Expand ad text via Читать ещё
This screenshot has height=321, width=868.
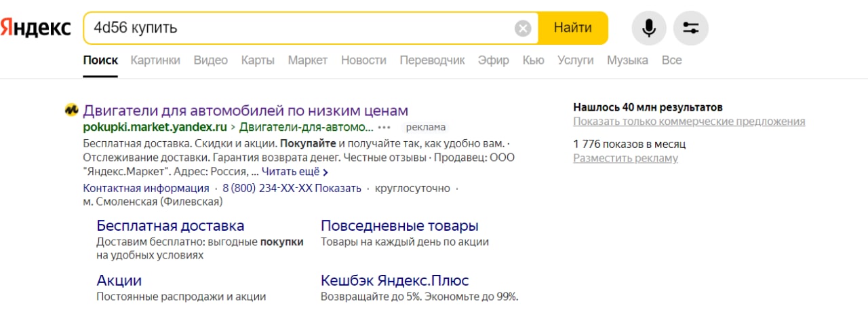pos(295,172)
